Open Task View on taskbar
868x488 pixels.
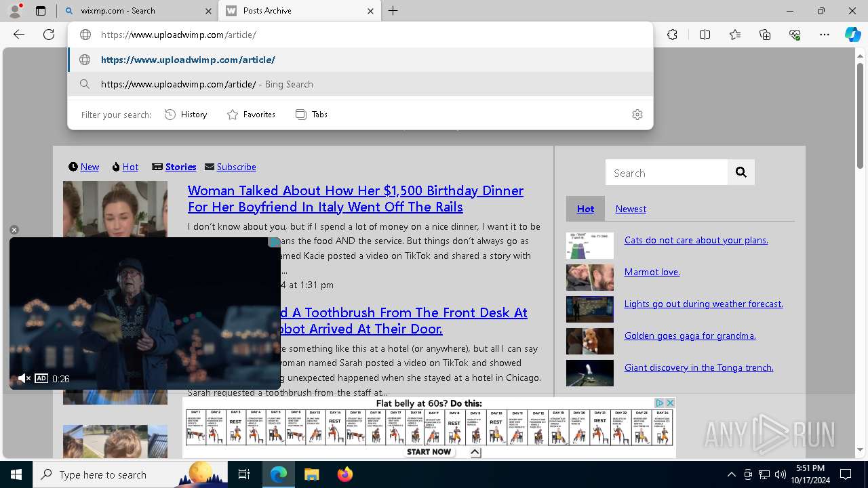244,474
